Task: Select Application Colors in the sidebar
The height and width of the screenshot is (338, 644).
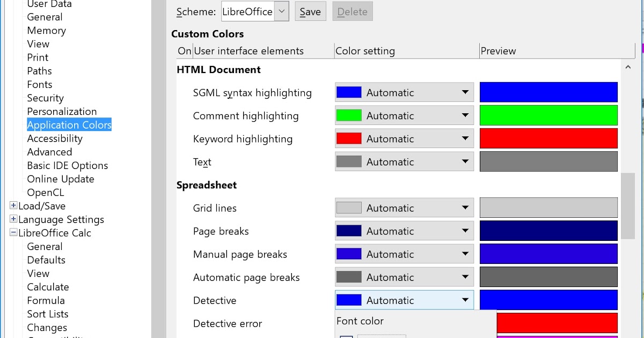Action: tap(69, 124)
